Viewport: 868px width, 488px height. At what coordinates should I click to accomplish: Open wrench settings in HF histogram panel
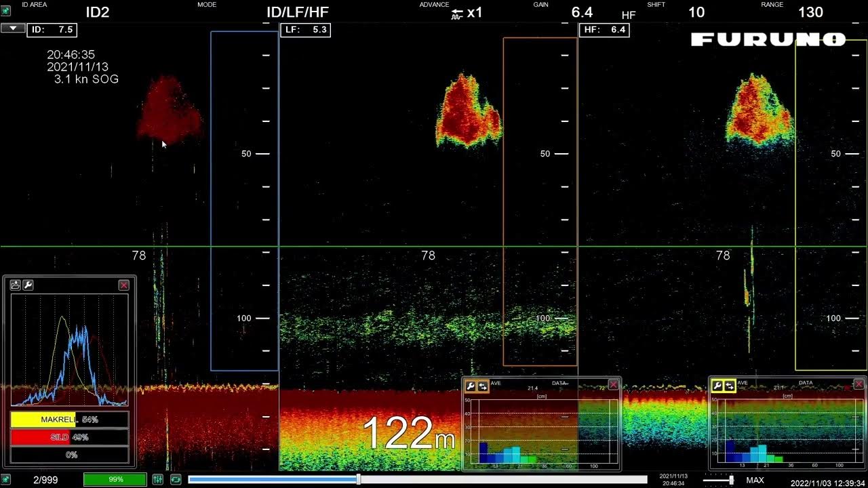point(717,386)
